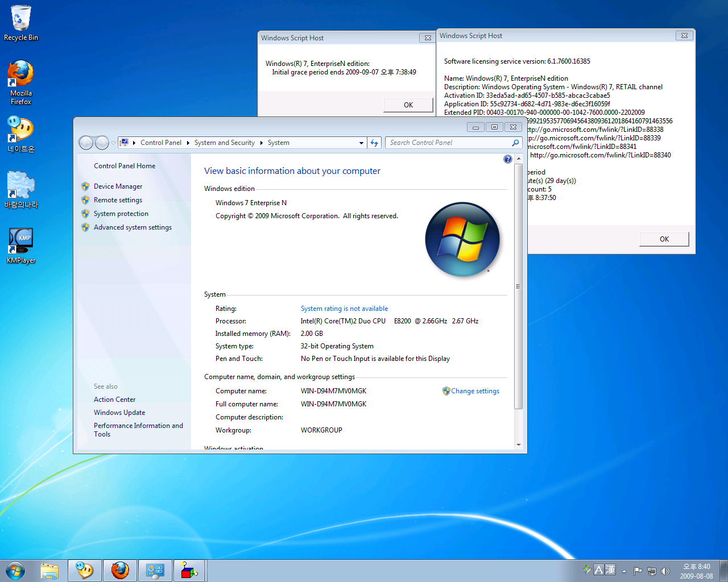Click Change settings link
Image resolution: width=728 pixels, height=582 pixels.
475,391
